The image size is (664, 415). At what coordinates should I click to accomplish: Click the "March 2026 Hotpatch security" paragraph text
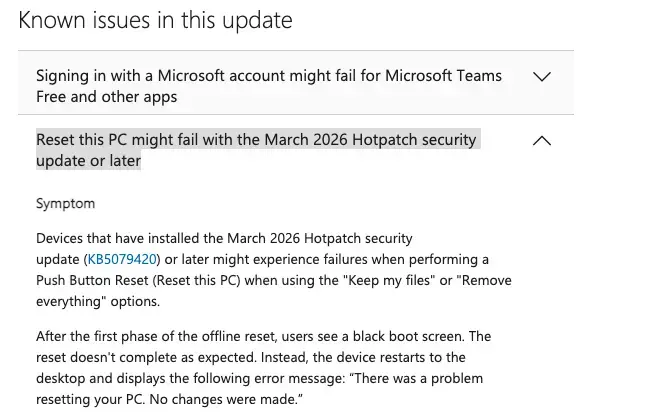[320, 238]
